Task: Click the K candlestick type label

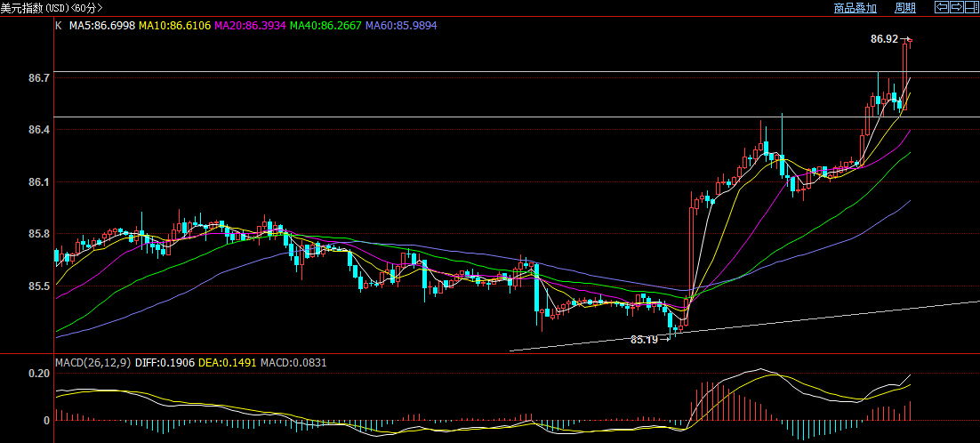Action: [x=59, y=26]
